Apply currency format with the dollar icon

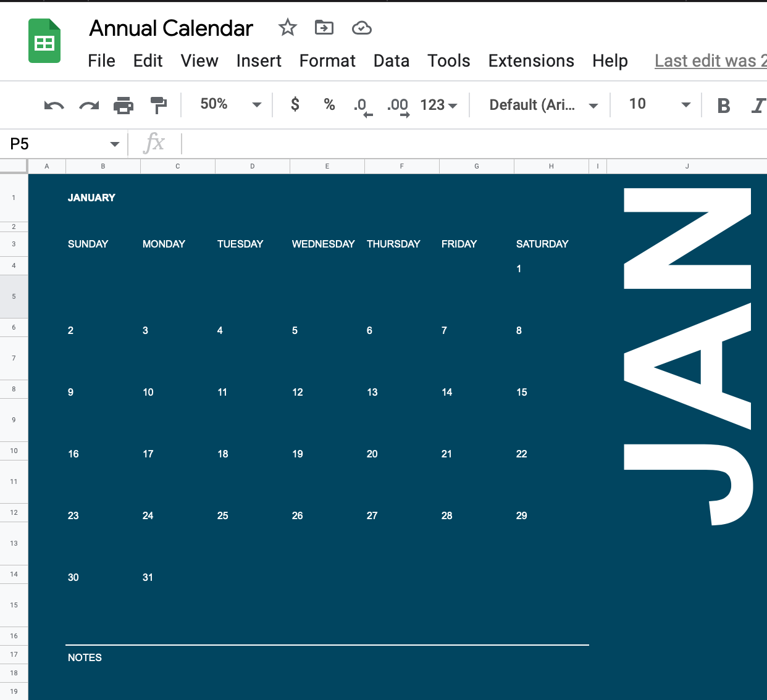295,104
